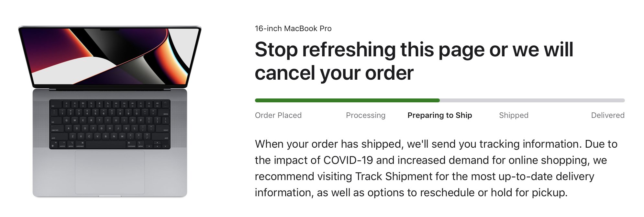This screenshot has width=644, height=217.
Task: Click the MacBook keyboard in product image
Action: coord(110,124)
